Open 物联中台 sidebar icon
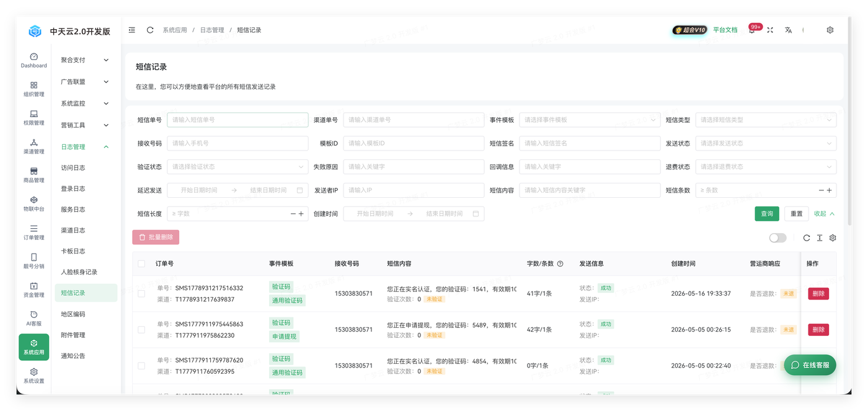Image resolution: width=868 pixels, height=411 pixels. pyautogui.click(x=33, y=204)
